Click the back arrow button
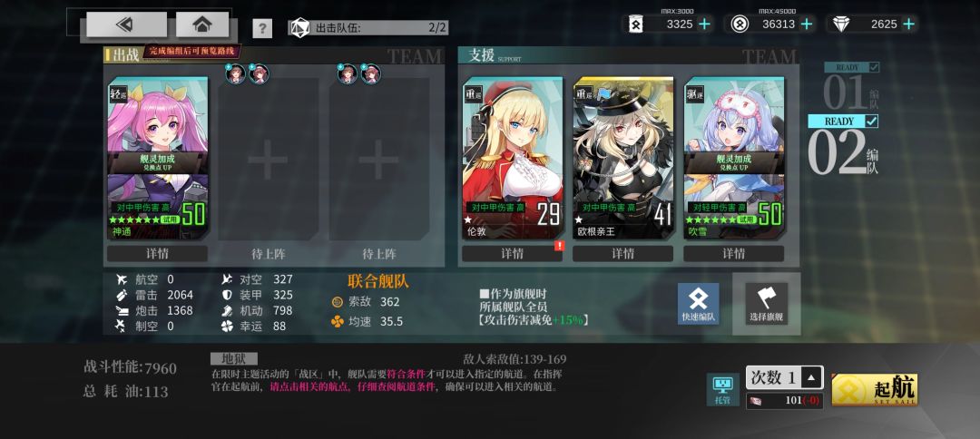The height and width of the screenshot is (439, 980). pyautogui.click(x=126, y=24)
